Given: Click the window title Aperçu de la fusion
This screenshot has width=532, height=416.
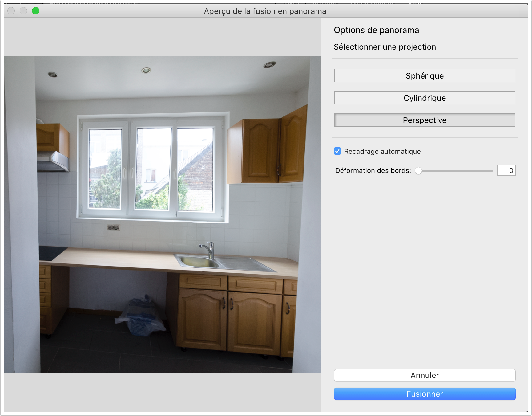Looking at the screenshot, I should 265,11.
